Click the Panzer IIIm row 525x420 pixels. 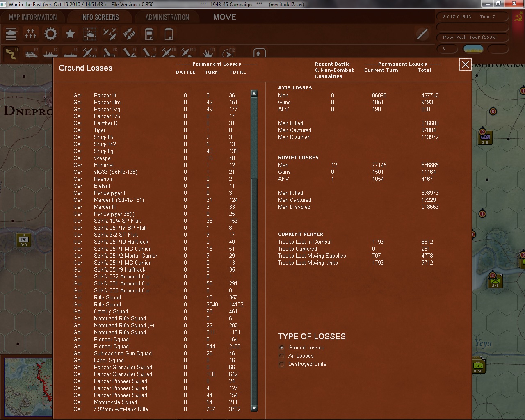point(156,103)
